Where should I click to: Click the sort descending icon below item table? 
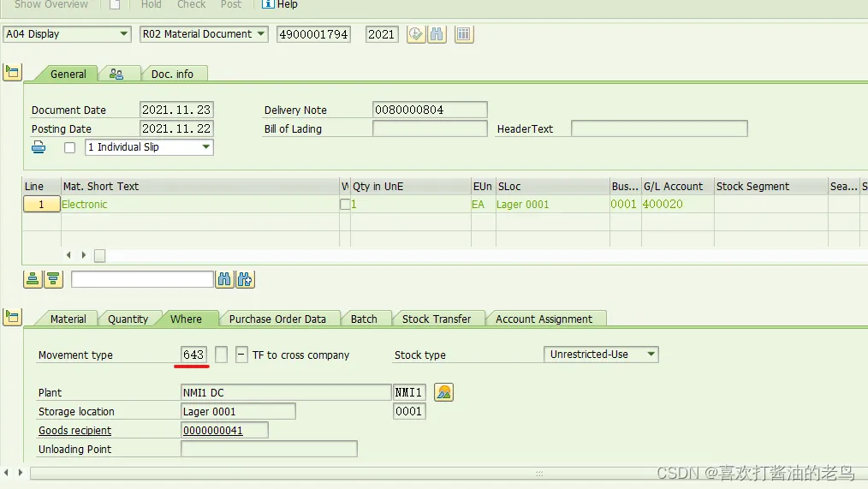click(54, 279)
